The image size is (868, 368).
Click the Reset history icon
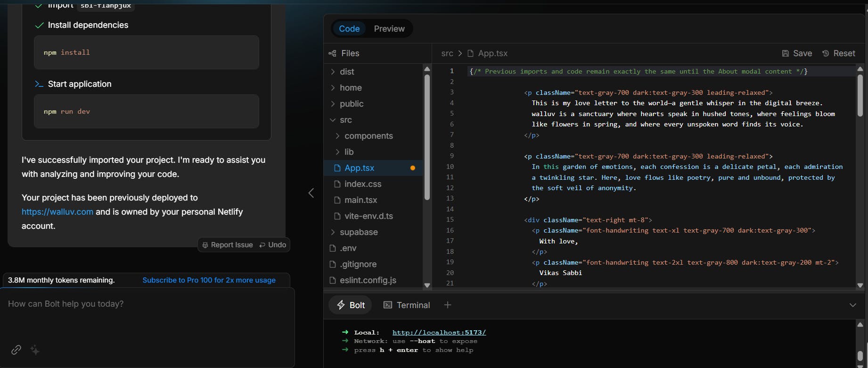[826, 53]
